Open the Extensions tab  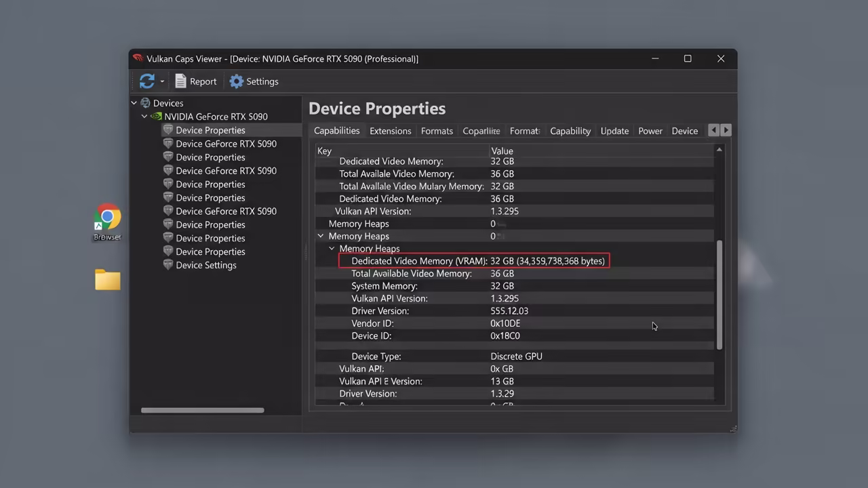pos(390,131)
